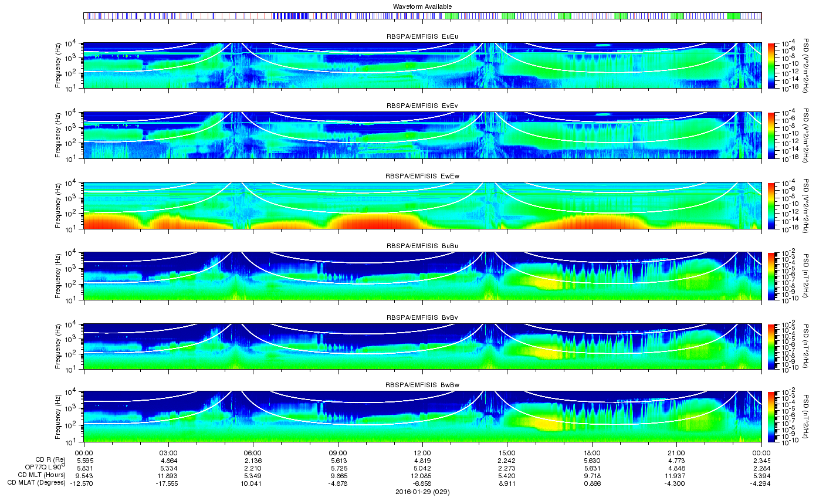Select the "RBSPA/EMFISIS EvEv" panel title
Viewport: 826px width, 504px height.
pos(422,106)
